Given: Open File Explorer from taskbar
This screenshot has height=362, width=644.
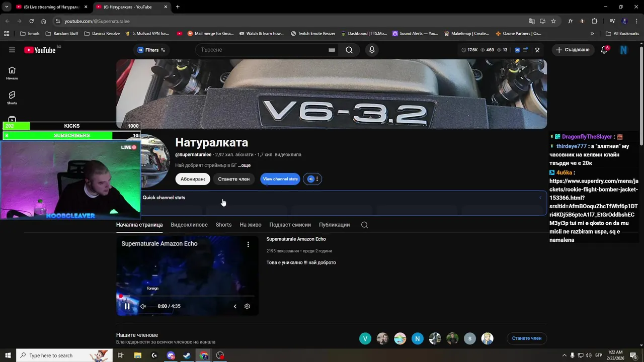Looking at the screenshot, I should point(137,355).
